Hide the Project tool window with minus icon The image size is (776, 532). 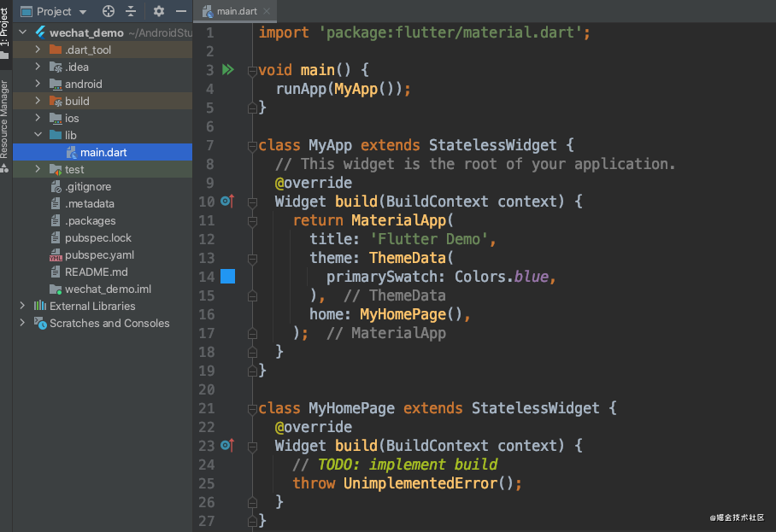[181, 11]
